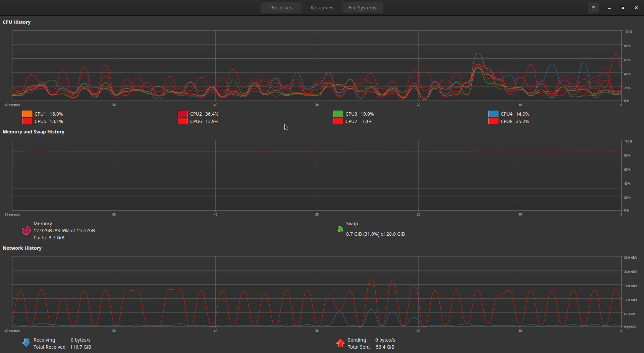644x353 pixels.
Task: Click the CPU History heading
Action: [x=17, y=22]
